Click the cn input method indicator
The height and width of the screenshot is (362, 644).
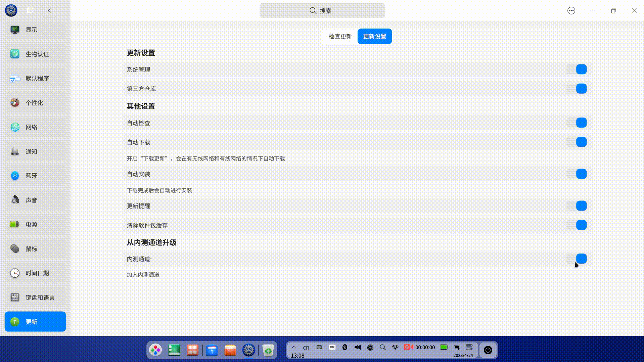(306, 348)
